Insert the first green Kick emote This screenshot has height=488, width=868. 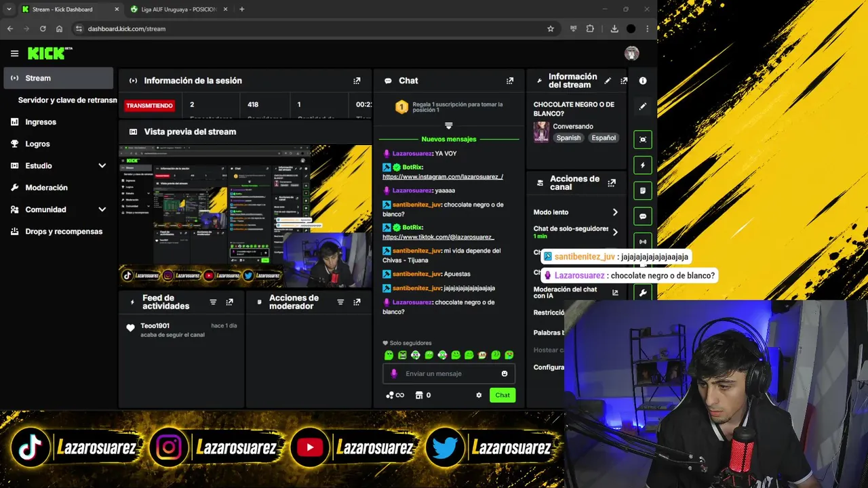coord(389,355)
